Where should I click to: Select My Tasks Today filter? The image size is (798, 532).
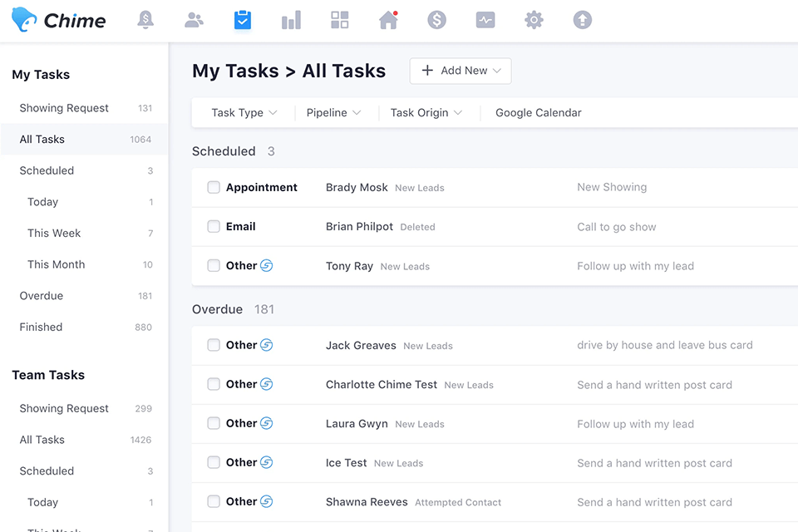[x=85, y=202]
